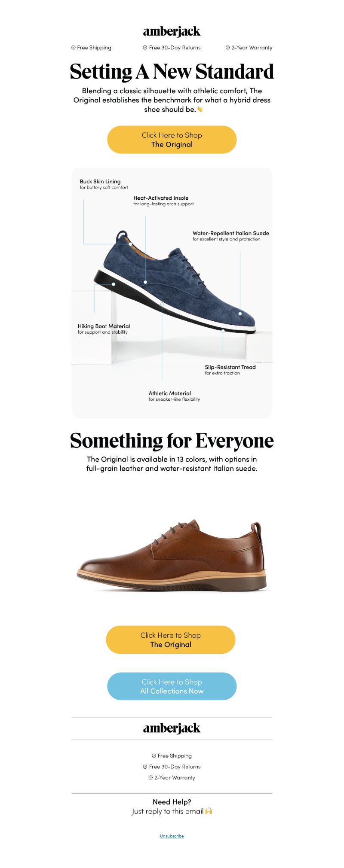Click the 2-Year Warranty checkmark in header
The width and height of the screenshot is (344, 868).
click(x=227, y=48)
